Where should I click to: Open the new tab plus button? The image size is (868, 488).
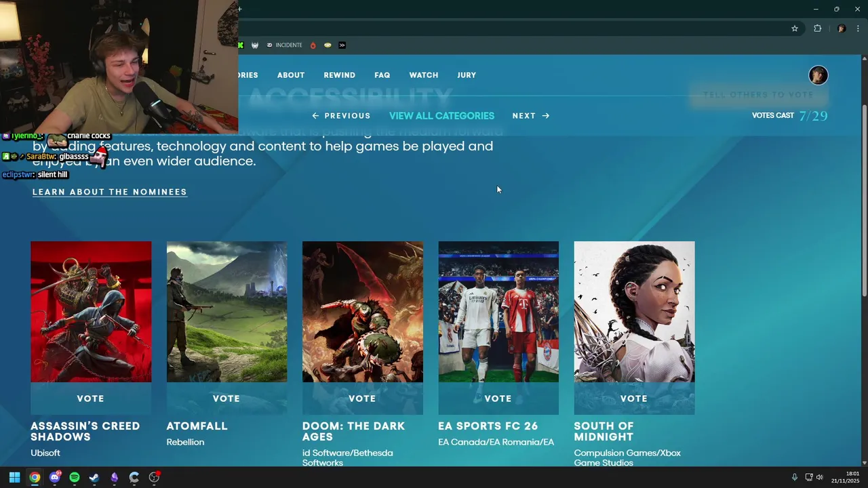point(240,9)
